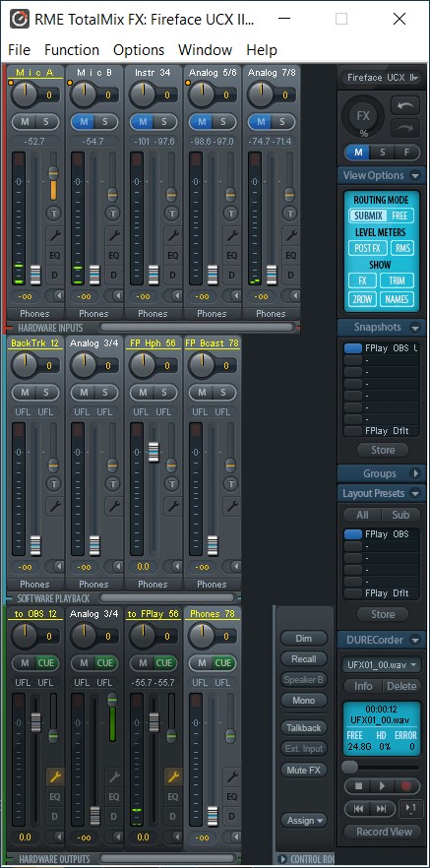Open highlighted wrench on to OBS 12 output

coord(54,776)
